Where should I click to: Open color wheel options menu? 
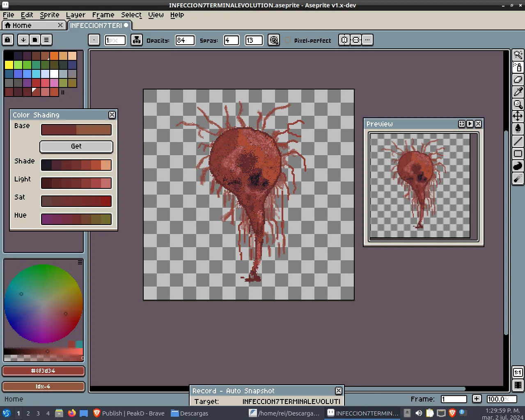80,262
